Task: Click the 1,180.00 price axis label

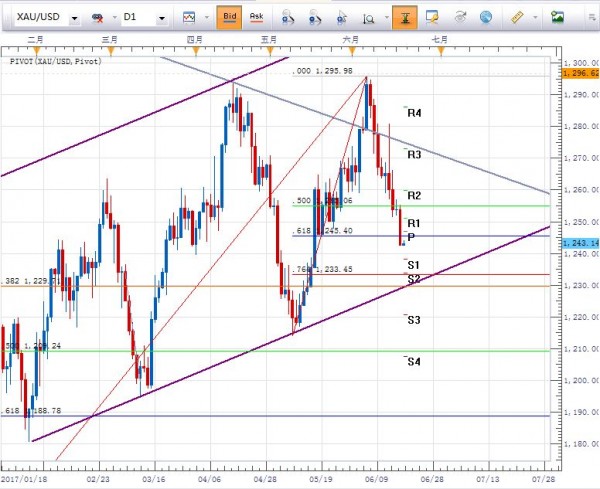Action: tap(582, 444)
